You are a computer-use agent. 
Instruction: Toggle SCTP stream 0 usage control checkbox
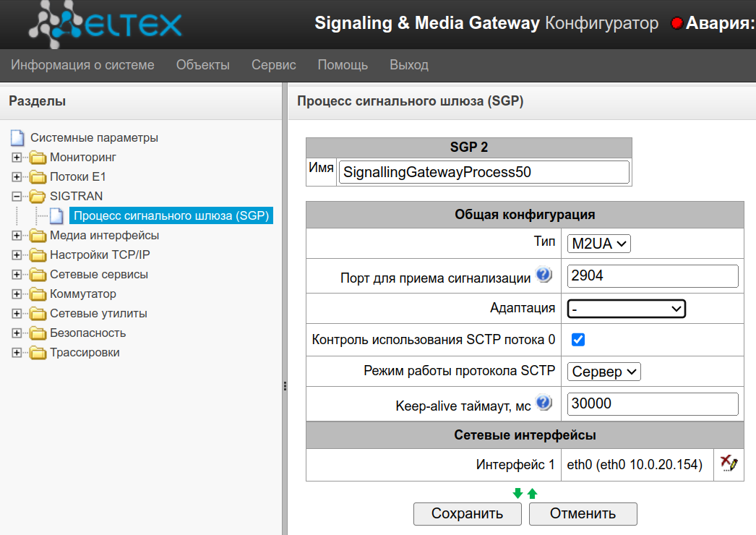coord(577,339)
